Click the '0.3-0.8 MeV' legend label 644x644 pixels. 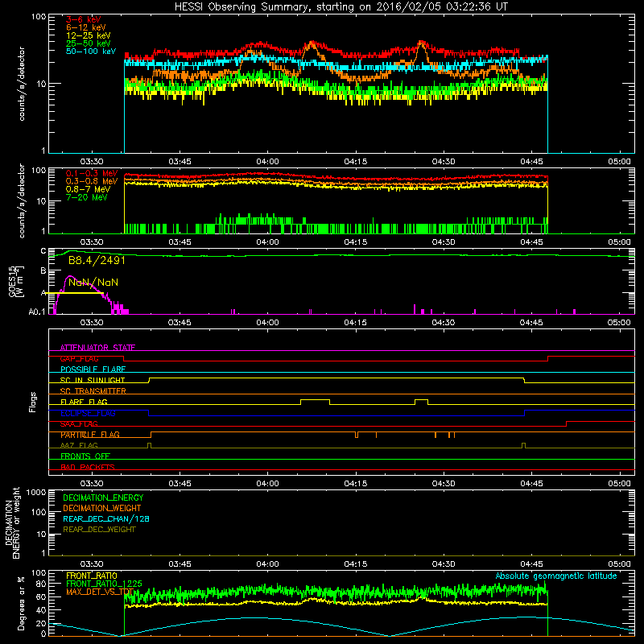pos(92,181)
